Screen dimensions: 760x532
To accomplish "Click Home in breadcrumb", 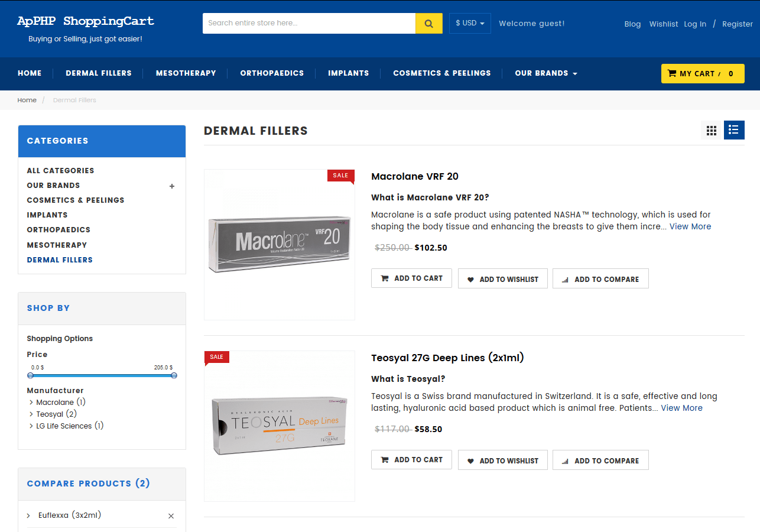I will pyautogui.click(x=27, y=100).
